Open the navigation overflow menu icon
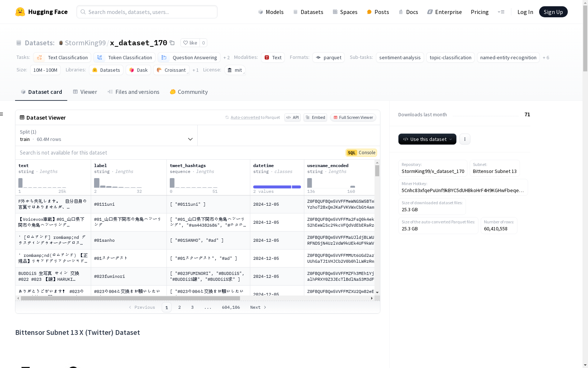The height and width of the screenshot is (368, 588). pyautogui.click(x=501, y=12)
